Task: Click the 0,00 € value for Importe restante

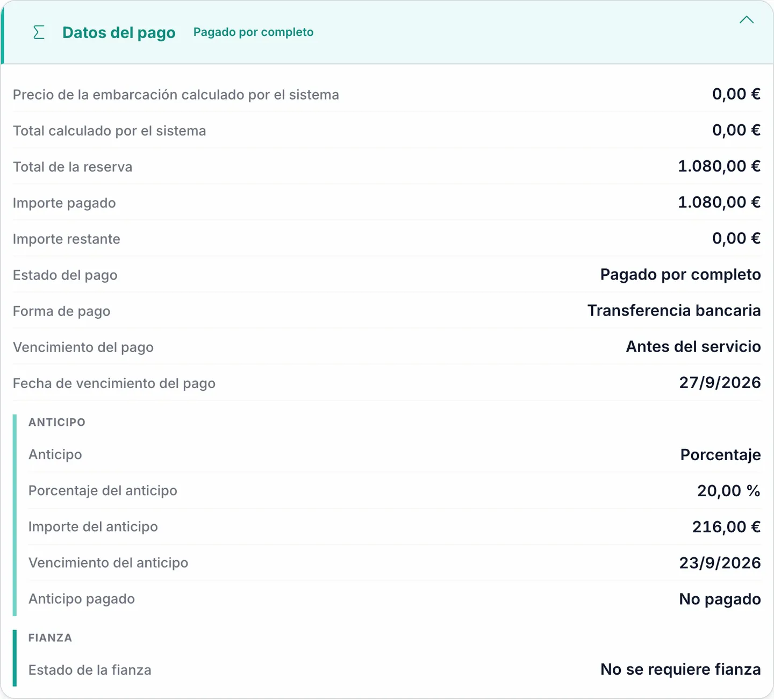Action: (x=736, y=238)
